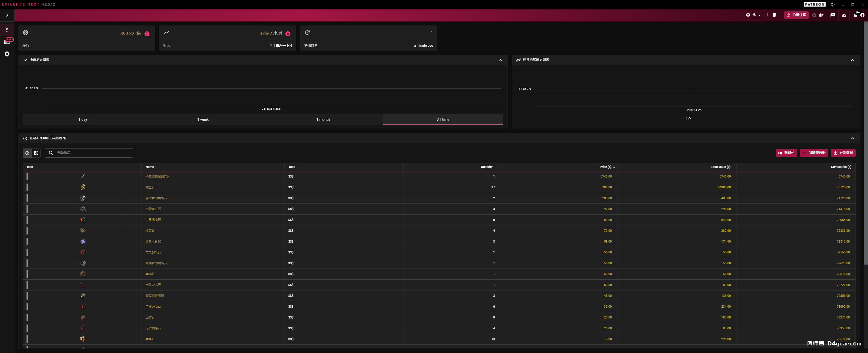
Task: Open settings gear in left sidebar
Action: 7,54
